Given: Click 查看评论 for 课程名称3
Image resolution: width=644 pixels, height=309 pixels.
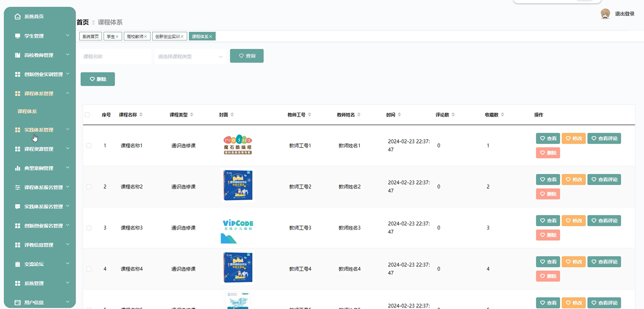Looking at the screenshot, I should coord(604,221).
